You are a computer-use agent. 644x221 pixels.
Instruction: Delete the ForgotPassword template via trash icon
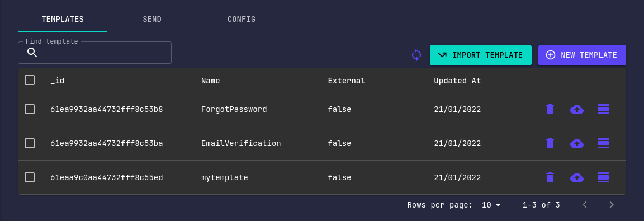click(x=550, y=109)
